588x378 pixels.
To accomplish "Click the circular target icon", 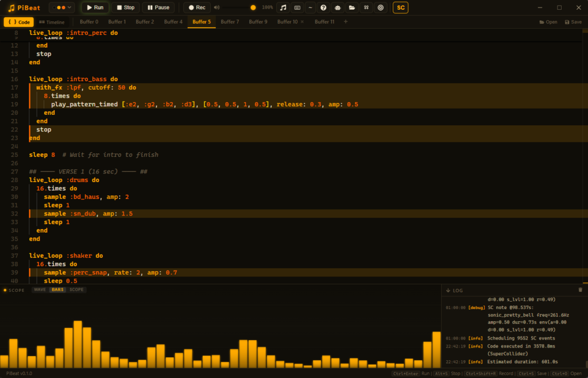I will coord(380,7).
